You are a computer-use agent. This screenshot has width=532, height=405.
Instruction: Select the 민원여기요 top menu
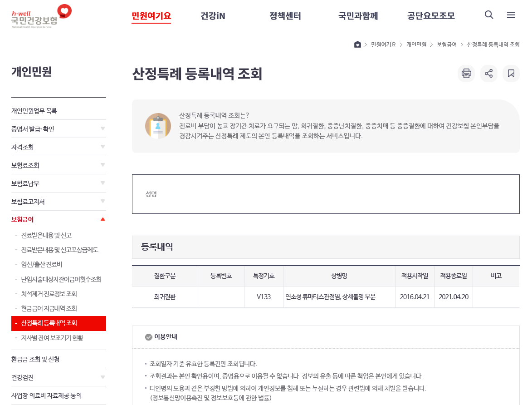151,16
